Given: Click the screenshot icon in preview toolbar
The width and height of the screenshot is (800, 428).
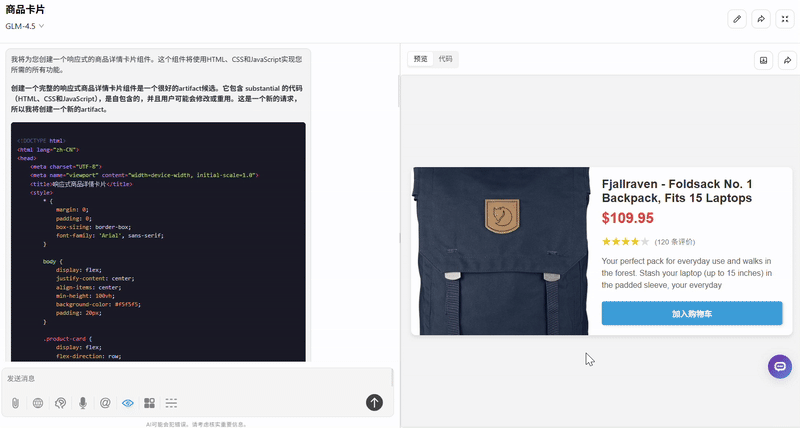Looking at the screenshot, I should point(763,60).
